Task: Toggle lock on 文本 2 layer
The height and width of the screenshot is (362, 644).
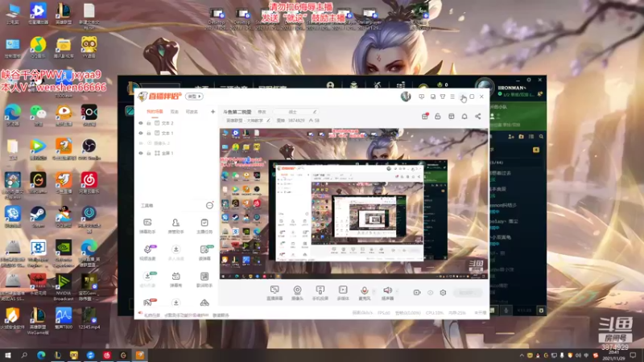Action: click(x=149, y=123)
